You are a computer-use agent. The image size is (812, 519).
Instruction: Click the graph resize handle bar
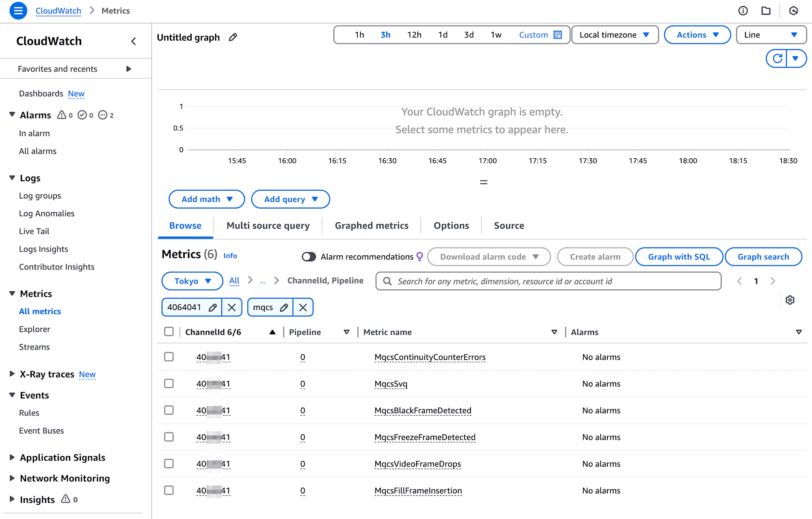pyautogui.click(x=484, y=182)
